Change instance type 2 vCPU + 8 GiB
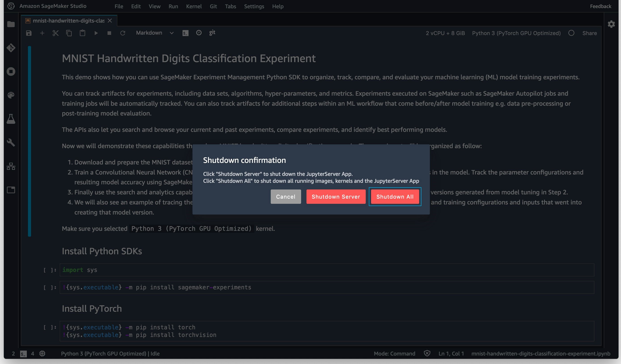This screenshot has height=364, width=621. [445, 33]
